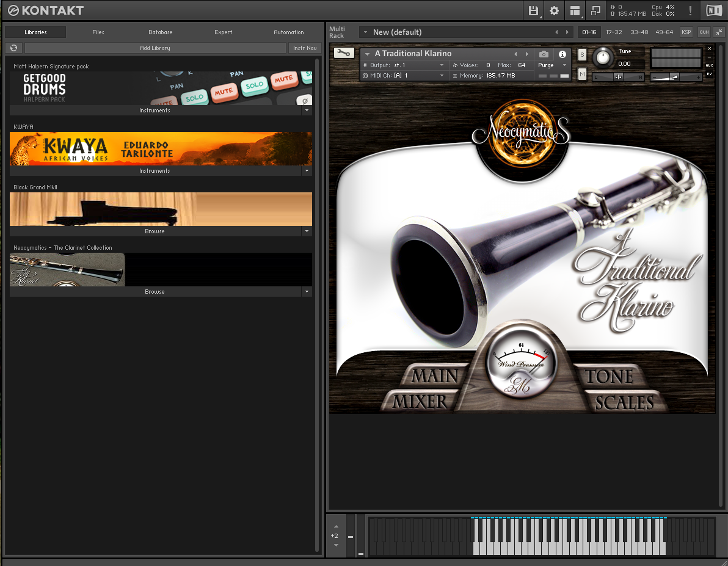Open the SCALES page of the Klarino

pos(624,402)
